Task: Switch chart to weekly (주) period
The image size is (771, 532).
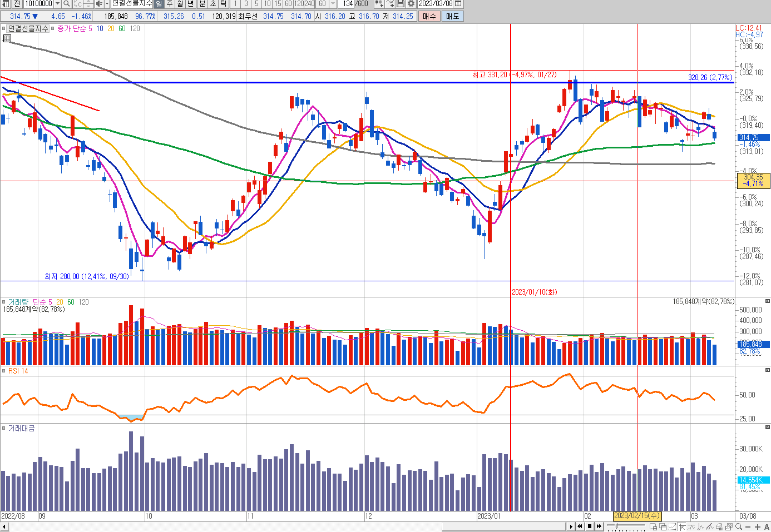Action: tap(169, 4)
